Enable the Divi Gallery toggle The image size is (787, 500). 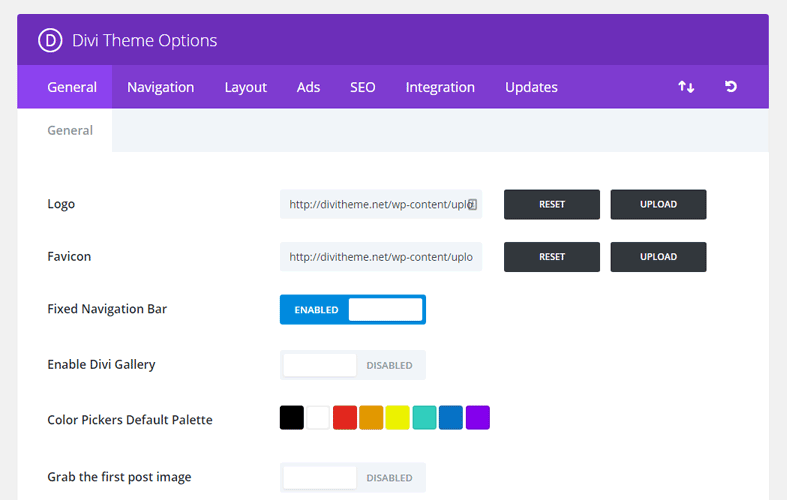[x=353, y=365]
